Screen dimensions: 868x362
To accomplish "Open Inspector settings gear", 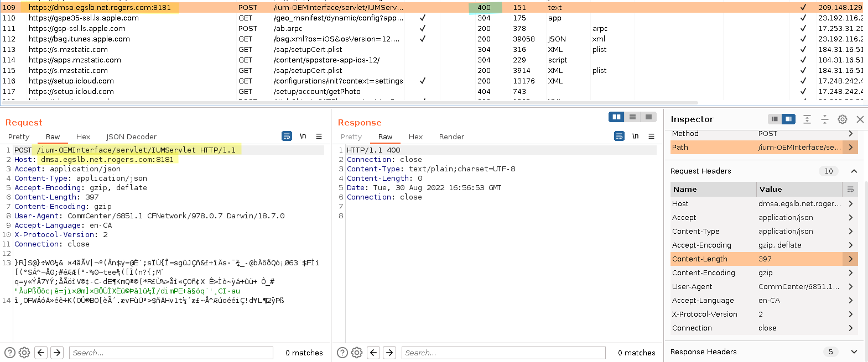I will pos(842,119).
